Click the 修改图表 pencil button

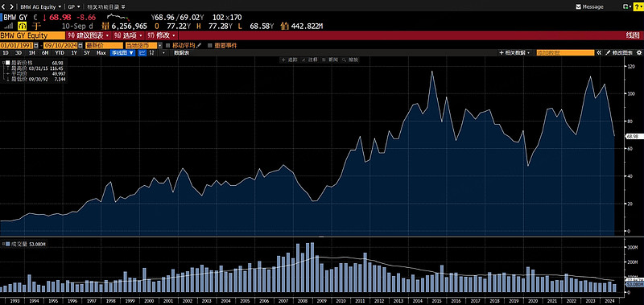pos(620,52)
